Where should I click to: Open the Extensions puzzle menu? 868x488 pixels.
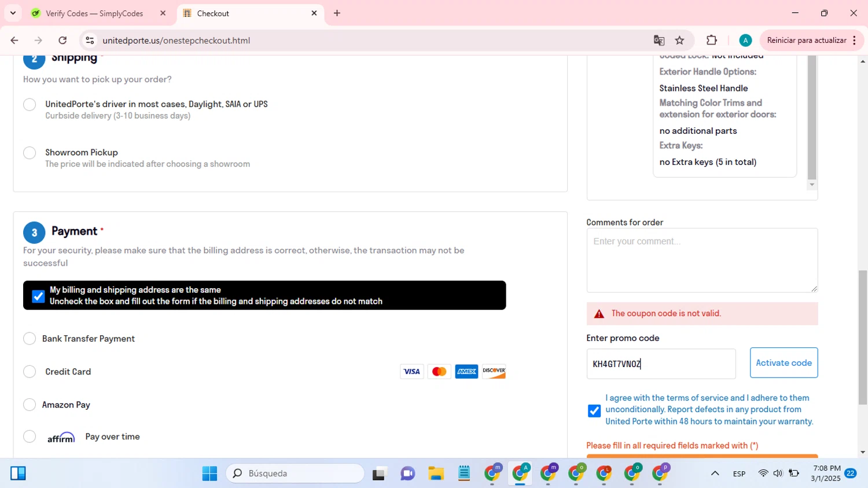tap(712, 41)
